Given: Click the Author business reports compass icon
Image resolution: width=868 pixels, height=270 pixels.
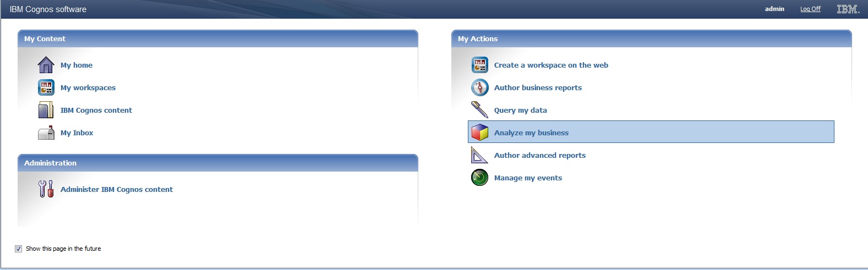Looking at the screenshot, I should tap(479, 87).
